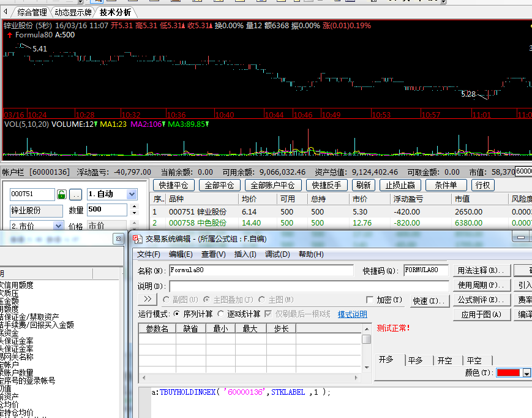This screenshot has height=418, width=532.
Task: Open the '2. 市价' order type dropdown
Action: pyautogui.click(x=58, y=226)
